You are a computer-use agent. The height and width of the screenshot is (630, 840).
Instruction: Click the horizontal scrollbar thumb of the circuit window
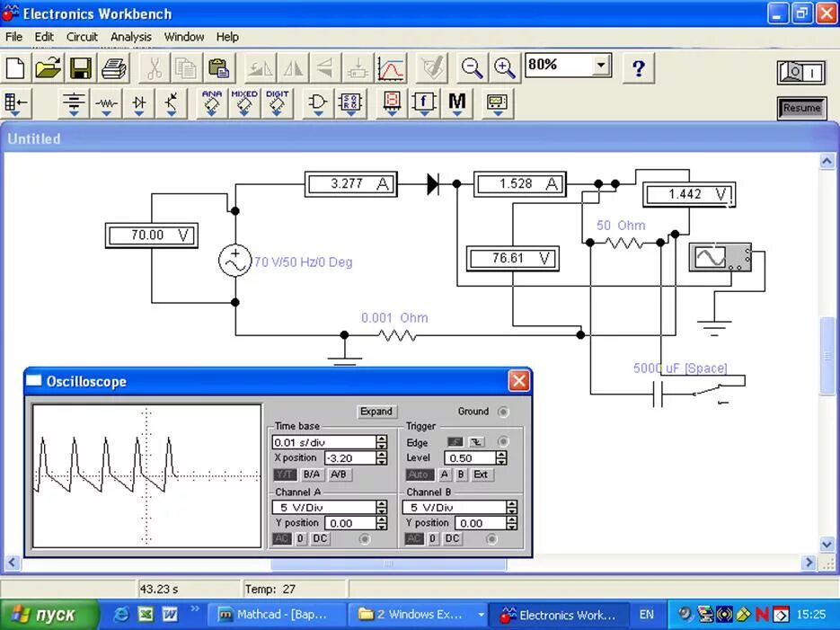click(388, 563)
